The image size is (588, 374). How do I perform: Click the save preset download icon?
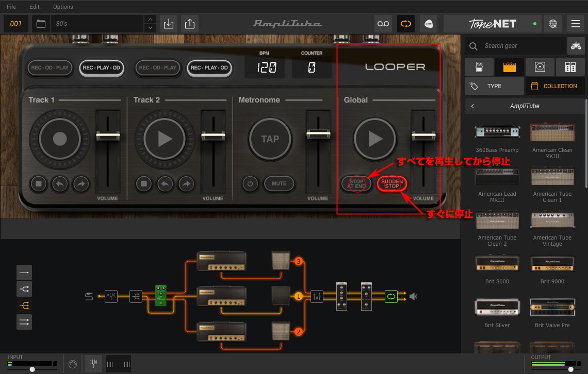(x=169, y=24)
